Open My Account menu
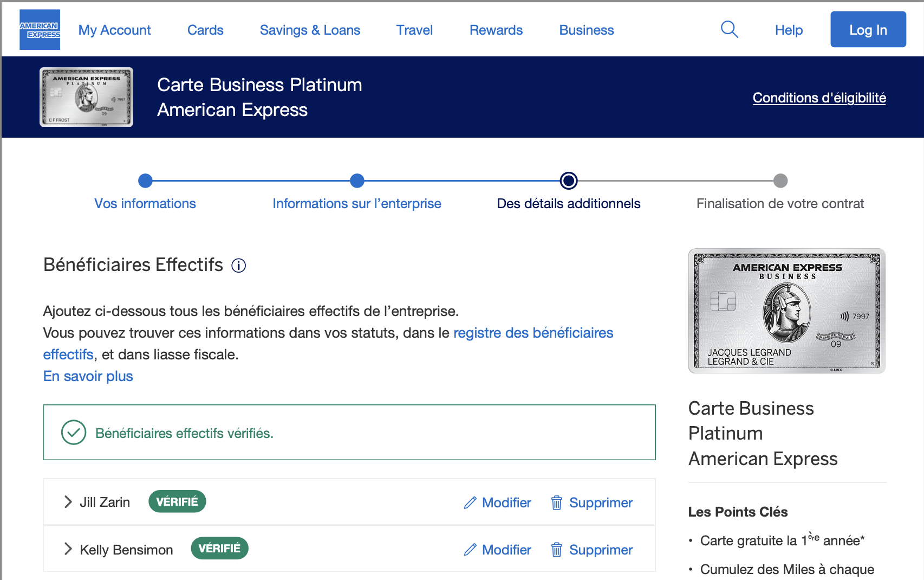Screen dimensions: 924x580 114,30
